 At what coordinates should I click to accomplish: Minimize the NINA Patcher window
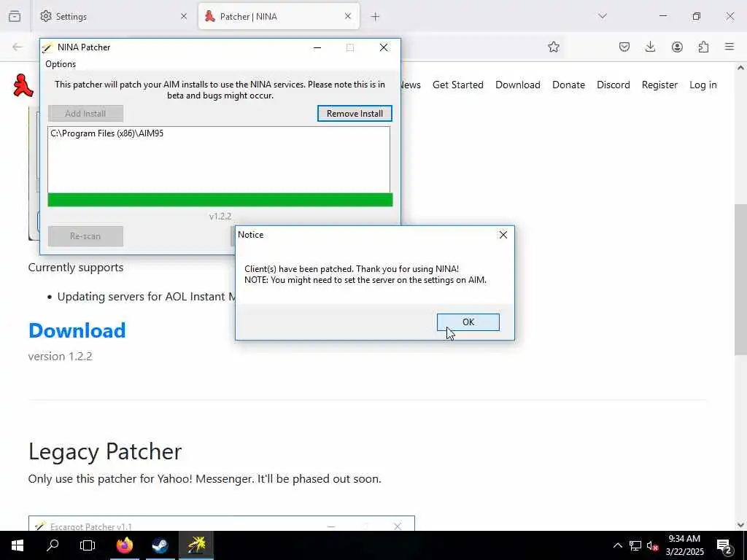pos(317,47)
